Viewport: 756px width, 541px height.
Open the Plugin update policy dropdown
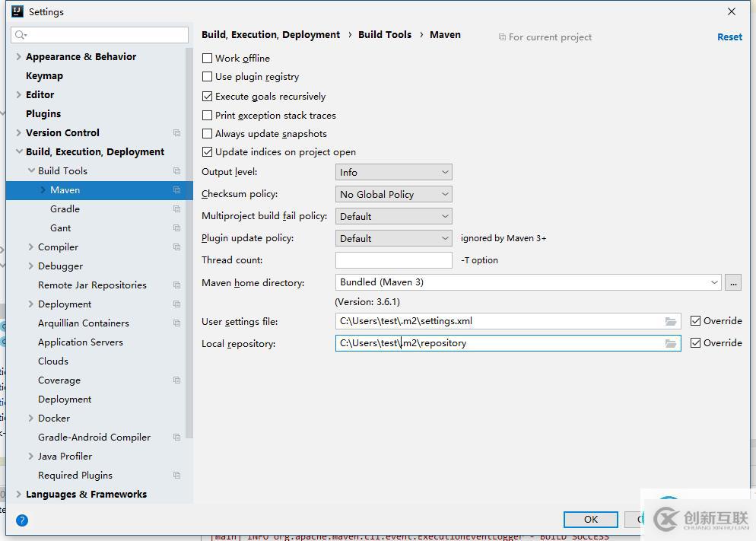pyautogui.click(x=393, y=238)
